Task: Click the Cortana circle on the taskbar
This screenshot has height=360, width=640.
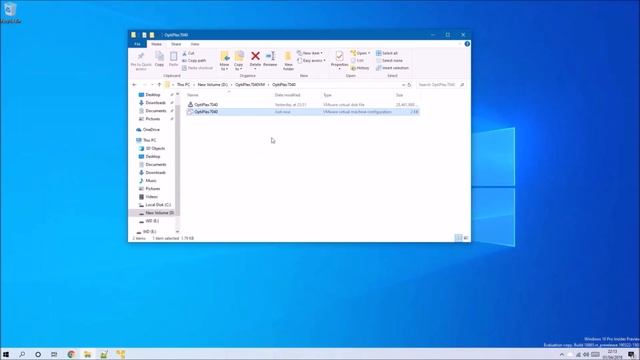Action: coord(38,354)
